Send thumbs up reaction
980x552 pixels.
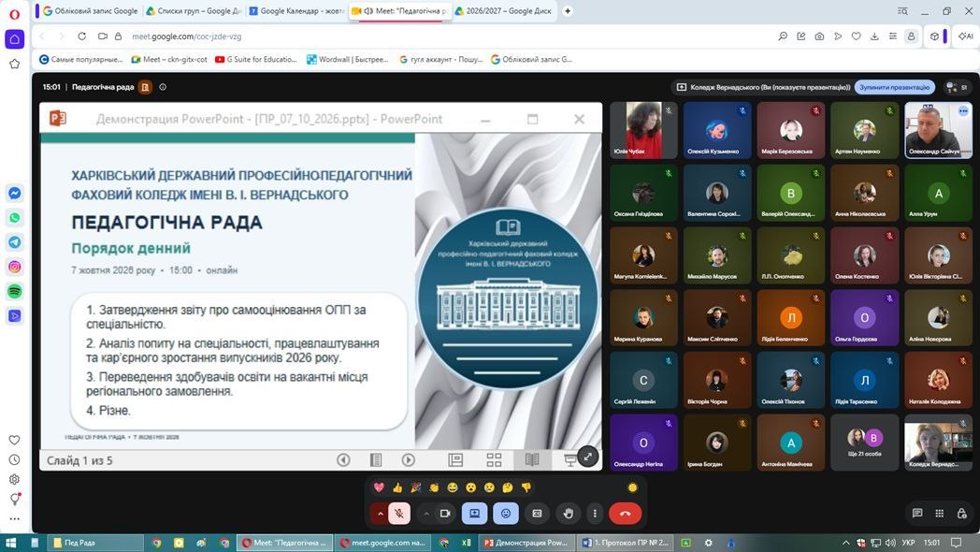pyautogui.click(x=397, y=487)
